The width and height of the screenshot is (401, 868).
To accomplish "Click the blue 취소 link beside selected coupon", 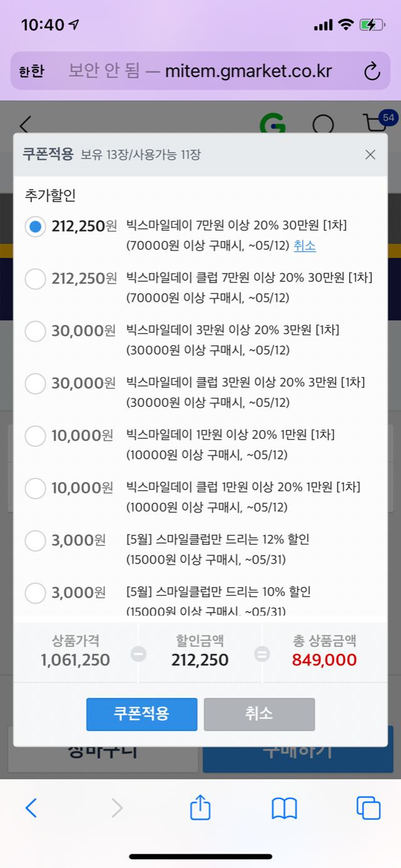I will [305, 246].
